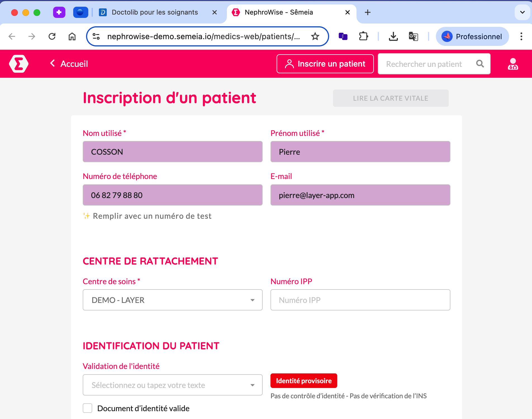Check Document d'identité valide checkbox
This screenshot has height=419, width=532.
point(87,408)
